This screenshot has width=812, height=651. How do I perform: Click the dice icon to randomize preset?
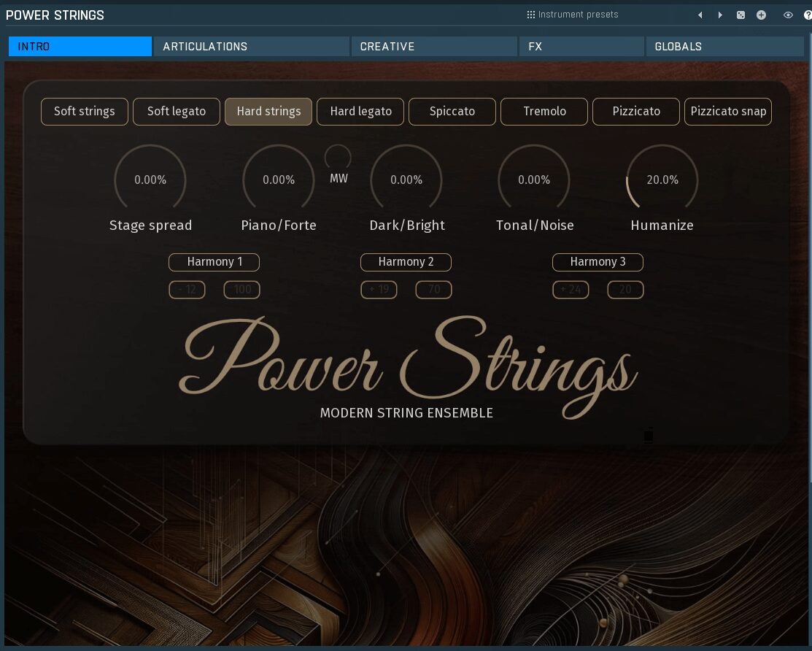(741, 15)
